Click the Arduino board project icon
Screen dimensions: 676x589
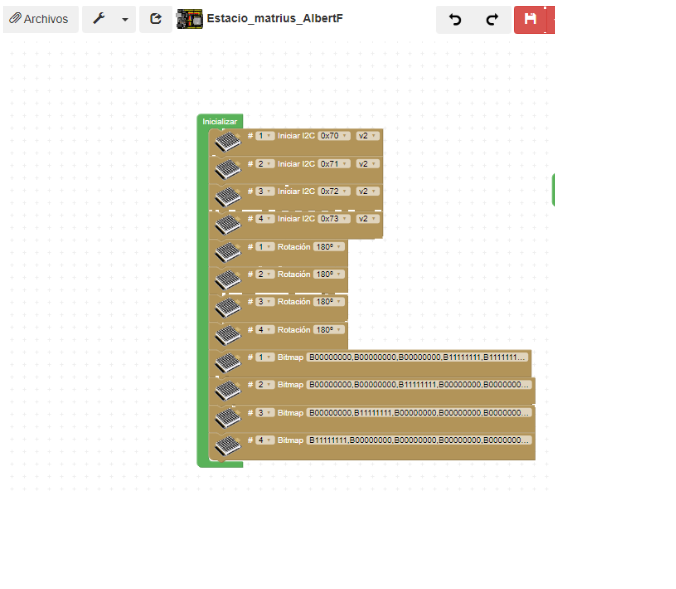click(189, 19)
